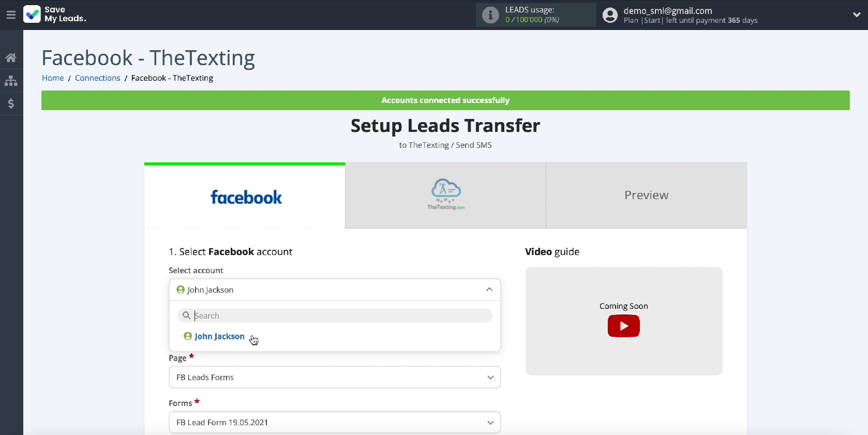The image size is (868, 435).
Task: Switch to the Preview tab
Action: [x=647, y=195]
